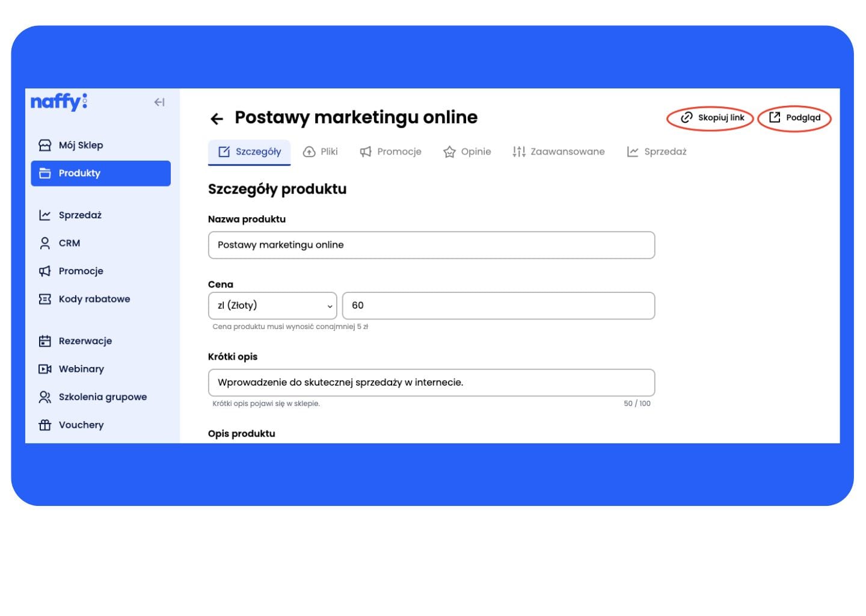Viewport: 866px width, 616px height.
Task: Click the Opis produktu label
Action: (242, 434)
